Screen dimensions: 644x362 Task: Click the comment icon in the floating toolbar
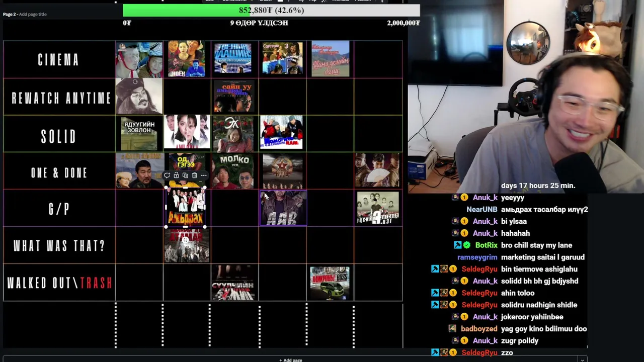[167, 175]
